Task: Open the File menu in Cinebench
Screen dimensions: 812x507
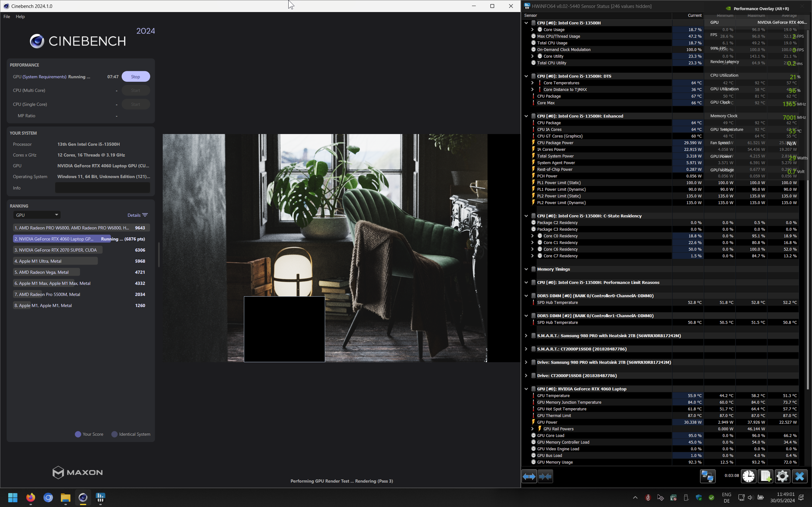Action: (7, 16)
